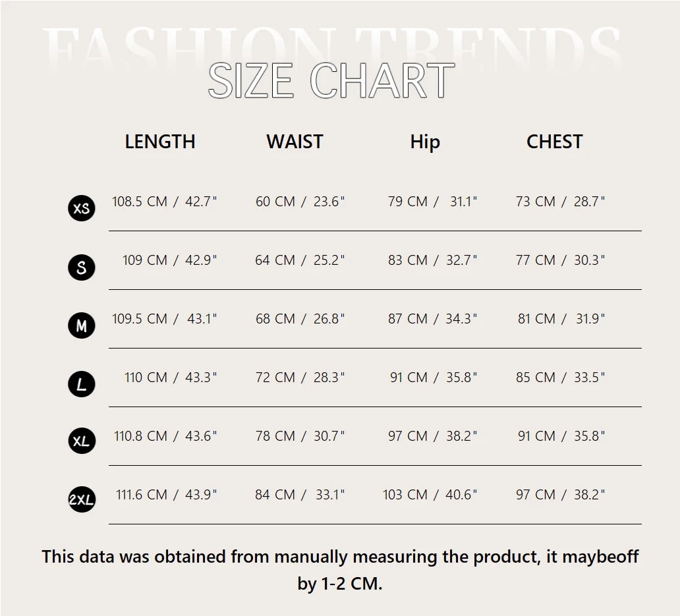This screenshot has height=616, width=680.
Task: Click the SIZE CHART title
Action: tap(331, 82)
